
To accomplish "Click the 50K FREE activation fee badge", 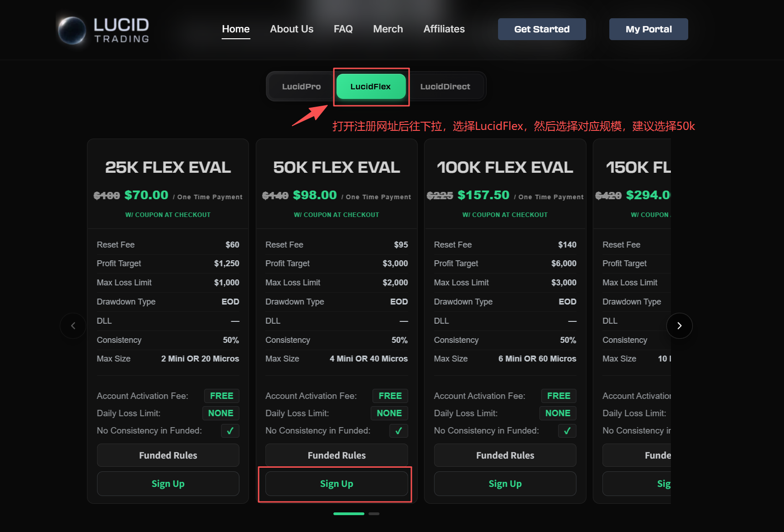I will [x=390, y=396].
